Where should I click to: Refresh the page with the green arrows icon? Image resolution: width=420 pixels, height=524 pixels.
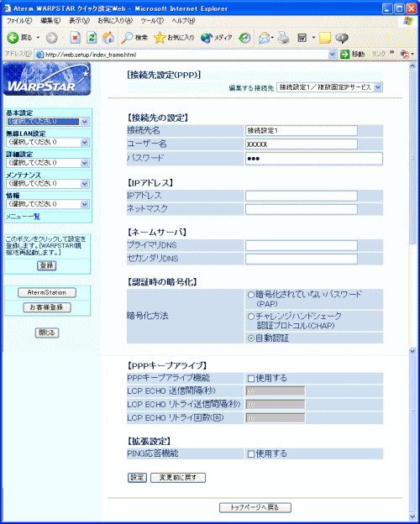click(92, 38)
